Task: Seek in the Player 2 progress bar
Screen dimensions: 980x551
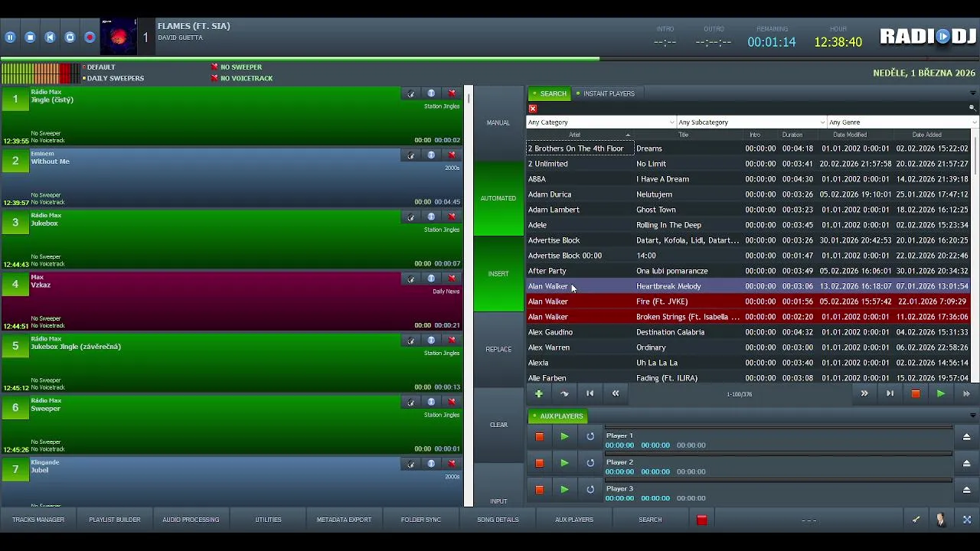Action: pos(779,455)
